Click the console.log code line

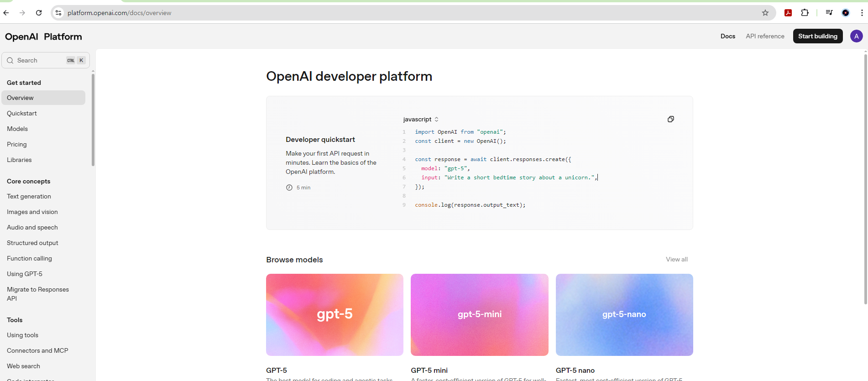click(470, 205)
